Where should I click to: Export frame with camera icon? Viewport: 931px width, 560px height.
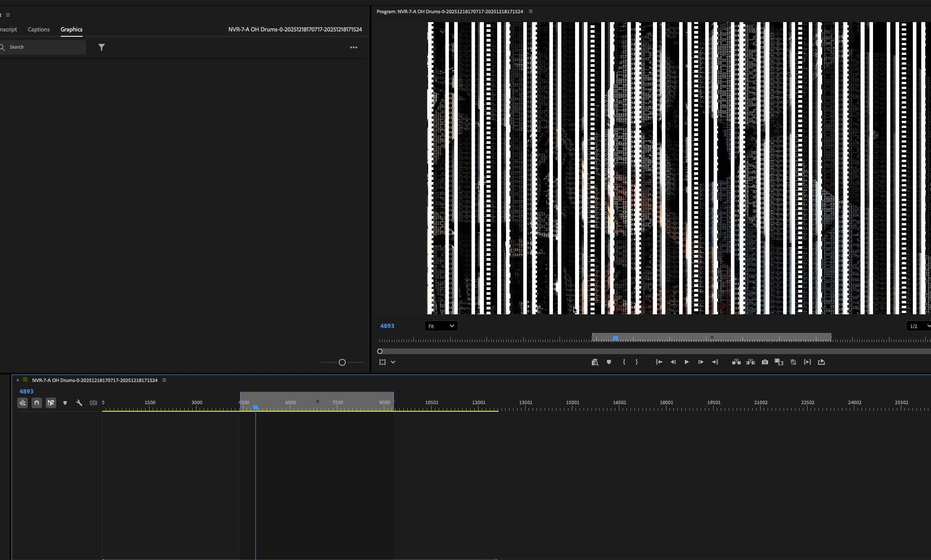[x=765, y=362]
